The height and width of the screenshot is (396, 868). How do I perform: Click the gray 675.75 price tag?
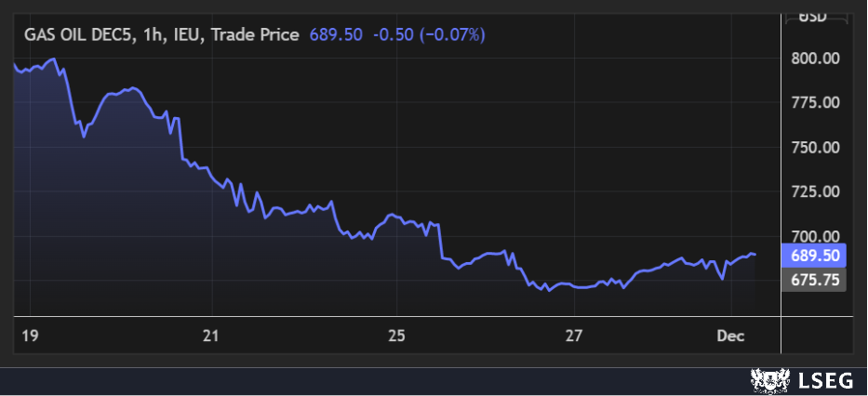point(815,279)
